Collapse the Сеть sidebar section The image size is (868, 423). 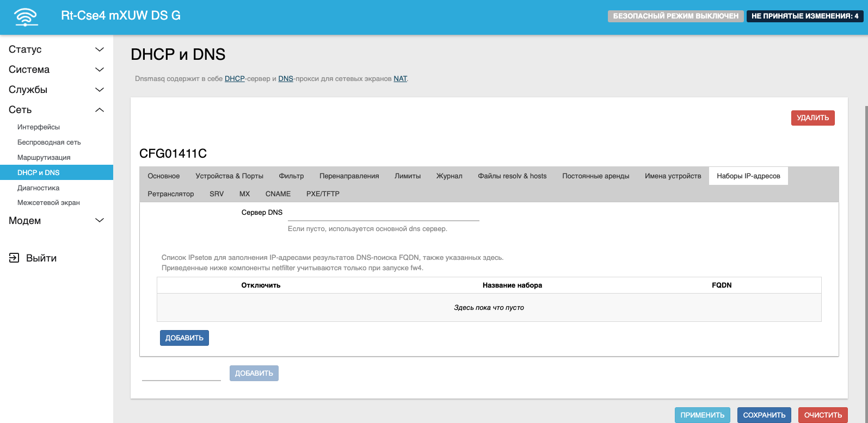(56, 110)
